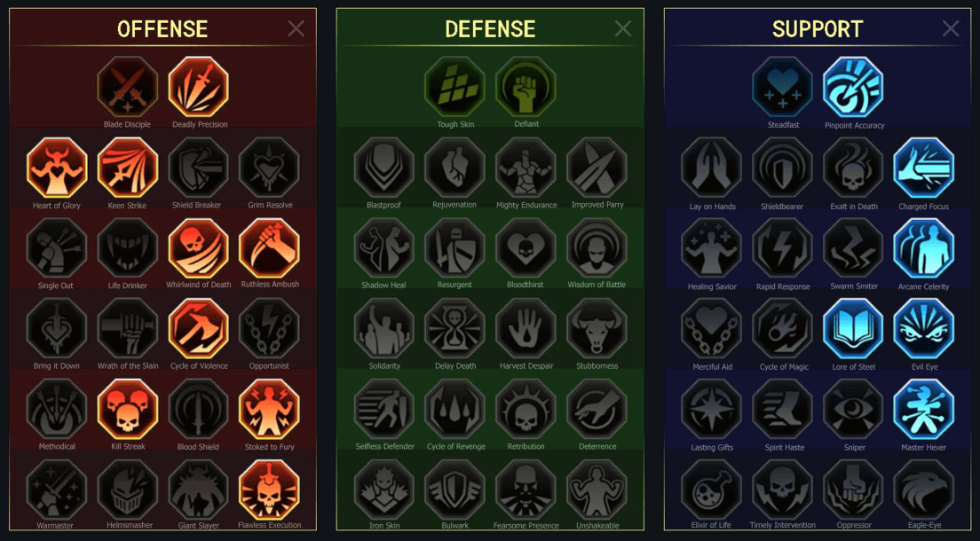Select the Tough Skin defense mastery
Viewport: 980px width, 541px height.
455,86
